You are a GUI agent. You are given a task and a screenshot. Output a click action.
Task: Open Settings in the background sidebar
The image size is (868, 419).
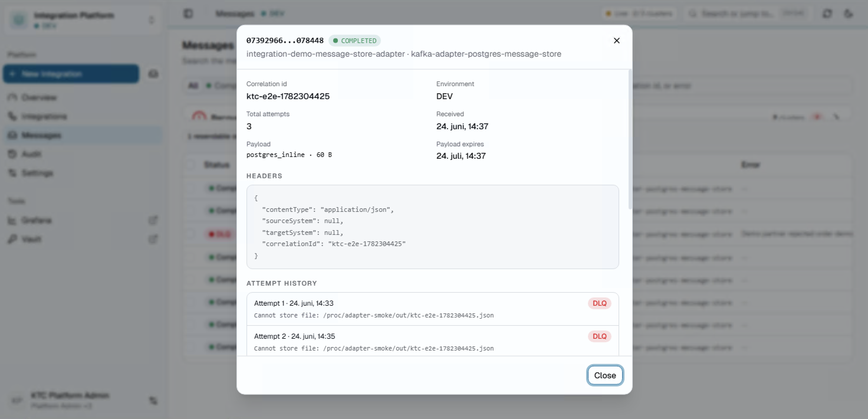pyautogui.click(x=83, y=173)
